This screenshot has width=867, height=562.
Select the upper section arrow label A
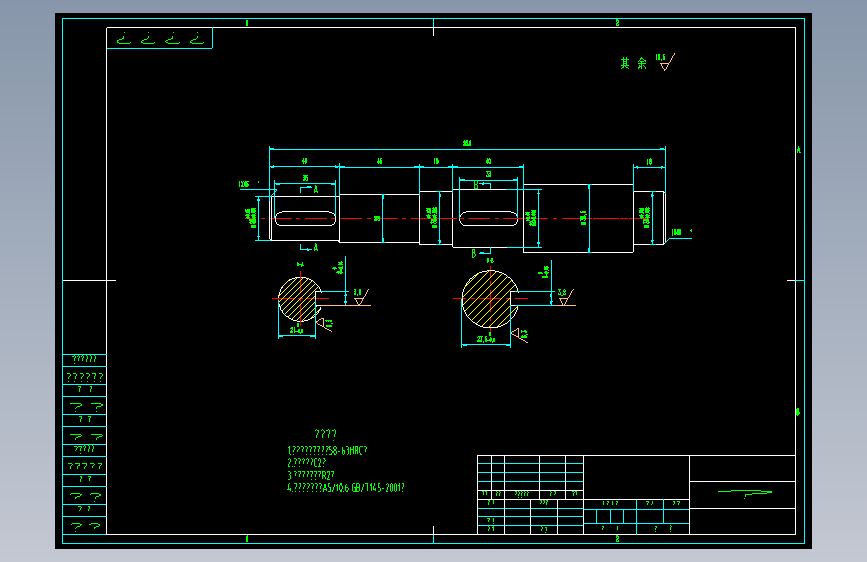coord(316,190)
